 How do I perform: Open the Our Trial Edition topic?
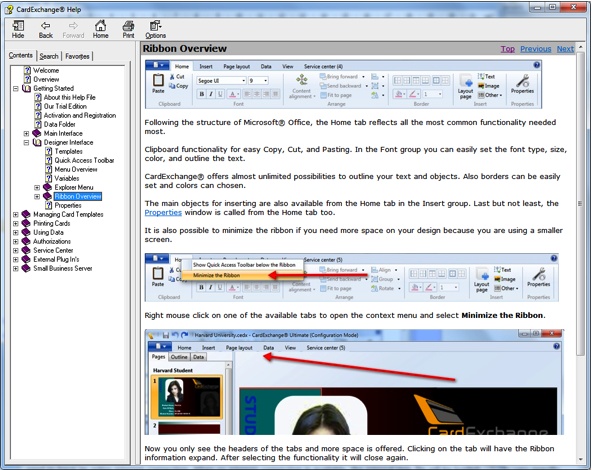65,106
